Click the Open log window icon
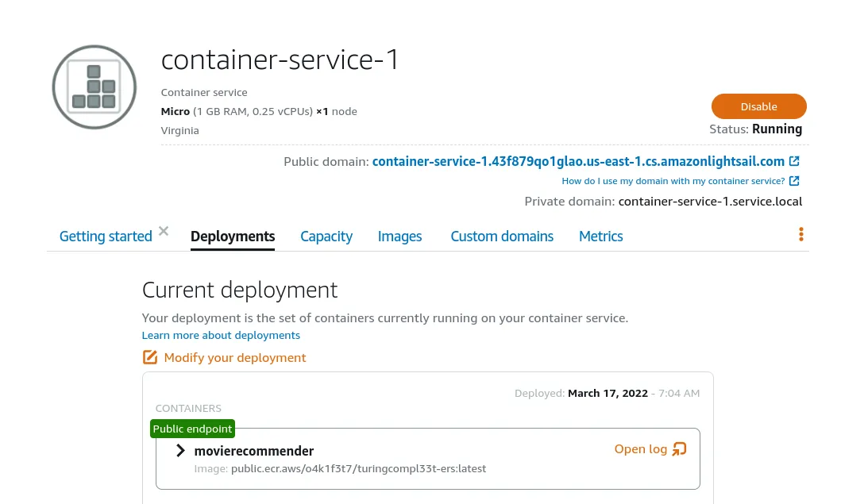 (679, 449)
